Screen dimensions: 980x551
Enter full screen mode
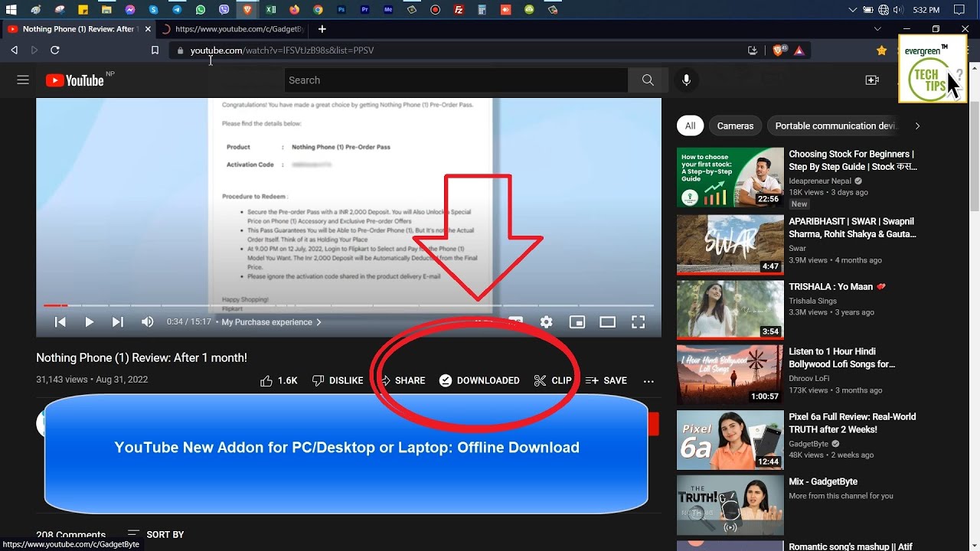point(638,322)
